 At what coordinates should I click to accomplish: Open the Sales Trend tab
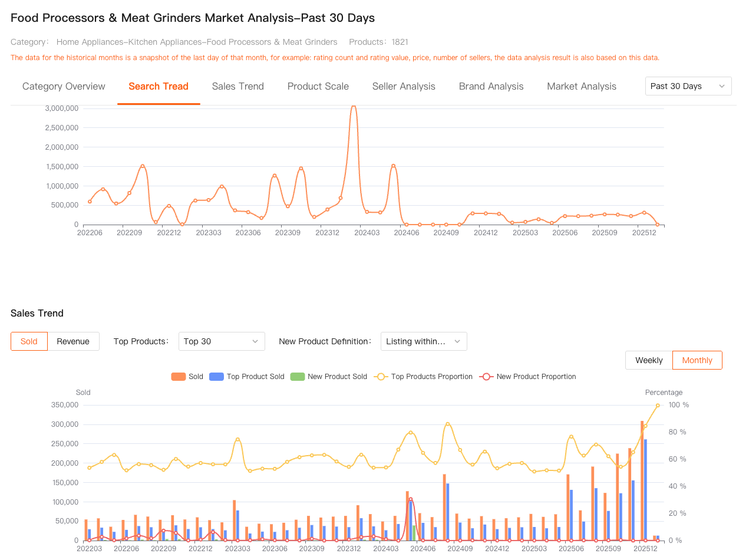click(x=237, y=87)
